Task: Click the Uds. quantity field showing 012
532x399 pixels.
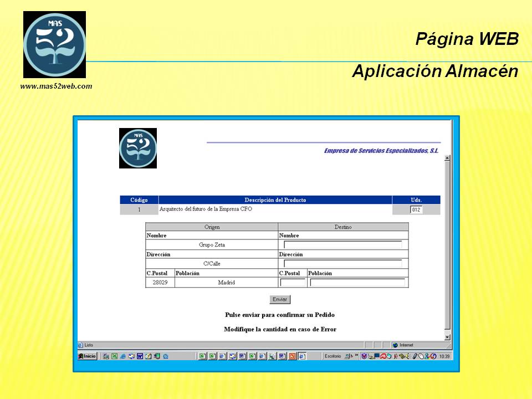Action: [416, 209]
